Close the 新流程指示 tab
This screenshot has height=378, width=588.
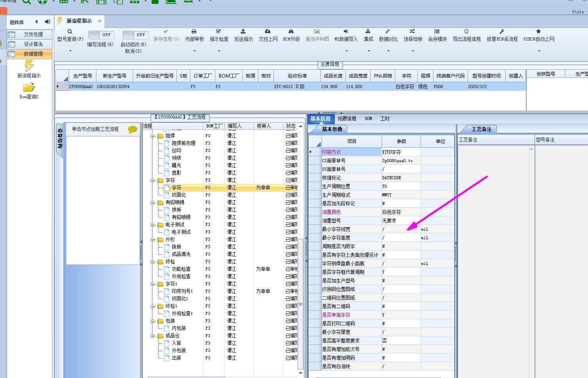pos(99,21)
